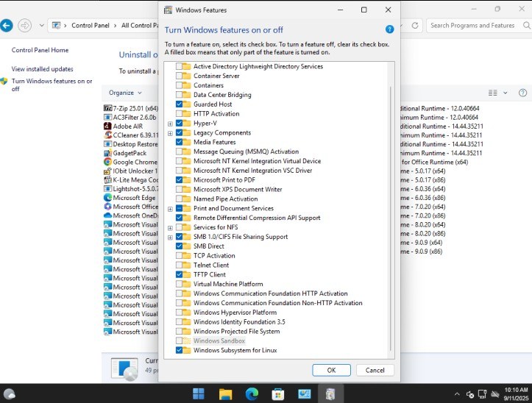
Task: Select the Media Features row
Action: (x=214, y=142)
